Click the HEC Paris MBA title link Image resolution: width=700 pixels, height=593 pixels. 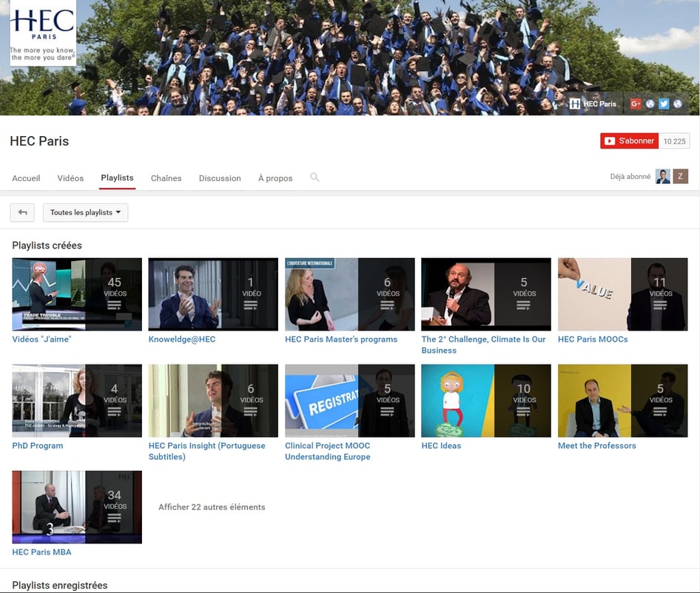coord(41,552)
